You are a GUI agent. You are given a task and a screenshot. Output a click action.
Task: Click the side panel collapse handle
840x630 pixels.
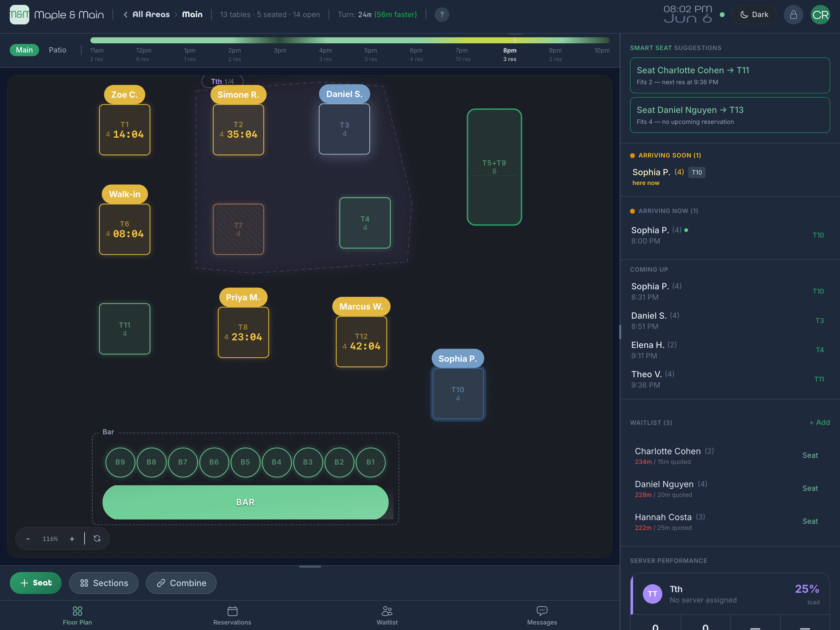620,332
